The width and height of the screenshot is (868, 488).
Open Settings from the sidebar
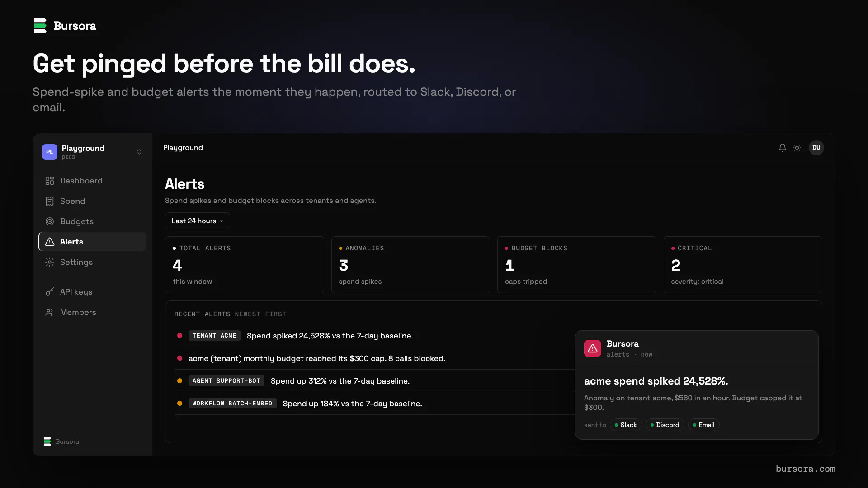point(92,262)
